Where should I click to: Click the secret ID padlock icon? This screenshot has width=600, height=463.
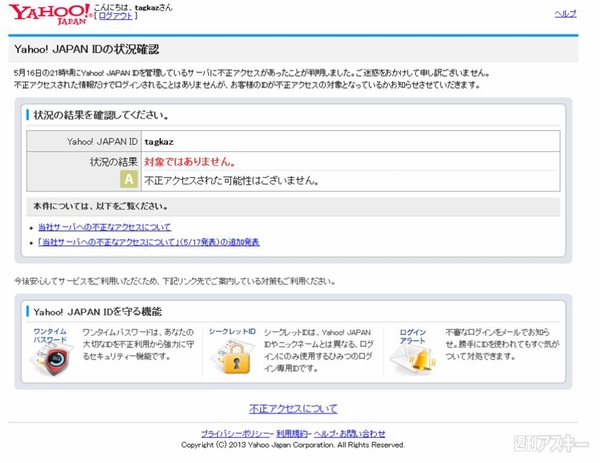pos(234,357)
